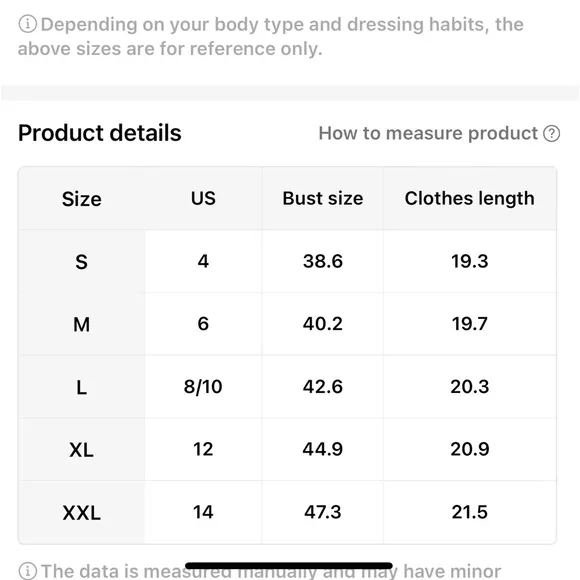Tap the 21.5 clothes length value
The image size is (580, 580).
click(469, 512)
